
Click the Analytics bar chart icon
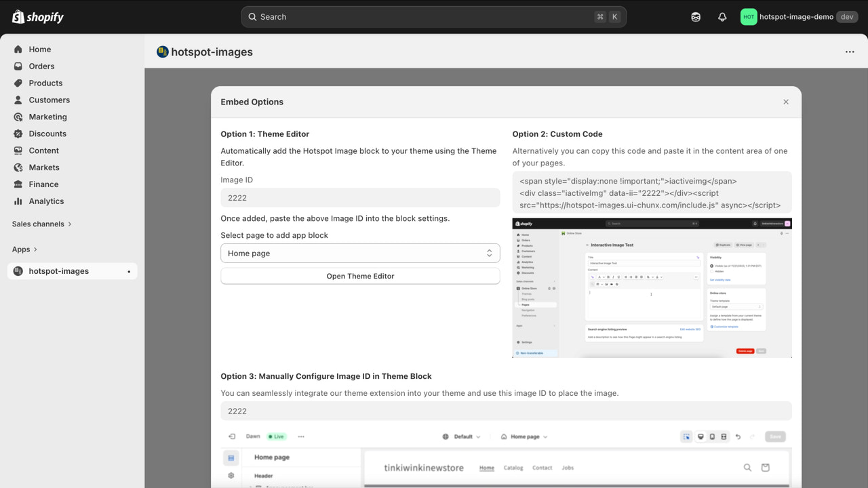[18, 201]
